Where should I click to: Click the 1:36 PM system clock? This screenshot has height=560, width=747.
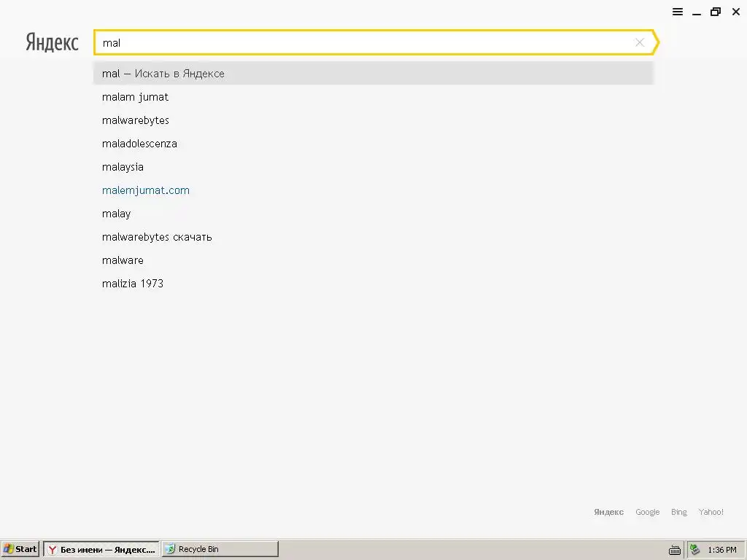pyautogui.click(x=721, y=550)
